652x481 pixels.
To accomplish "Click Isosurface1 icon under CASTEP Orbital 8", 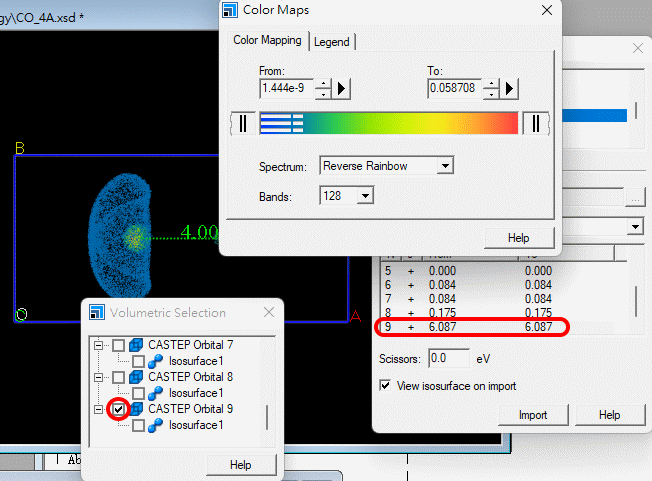I will [x=156, y=393].
